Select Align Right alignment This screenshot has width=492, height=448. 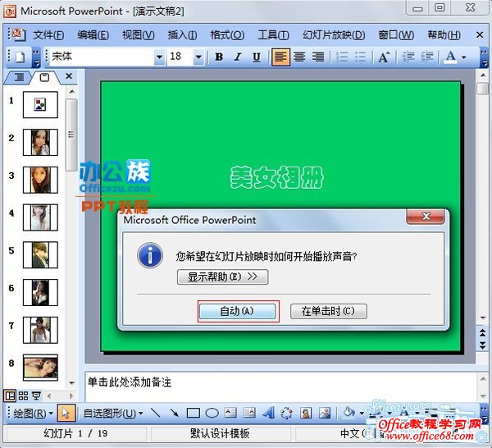(318, 57)
